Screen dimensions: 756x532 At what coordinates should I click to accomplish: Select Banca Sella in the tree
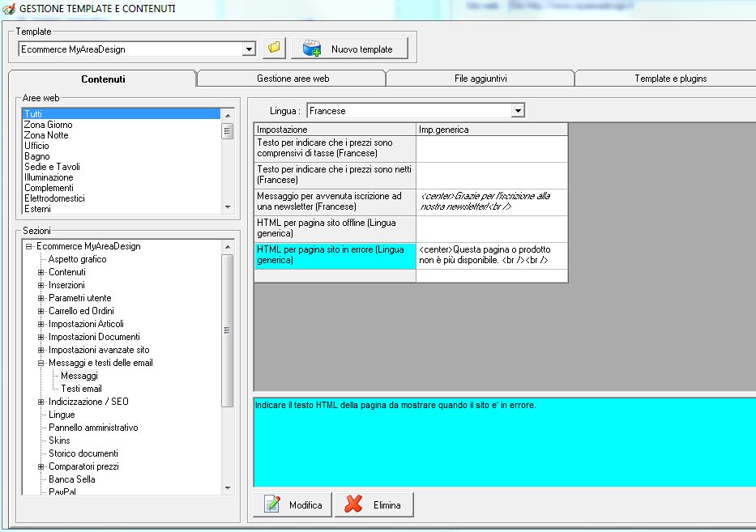(x=72, y=480)
